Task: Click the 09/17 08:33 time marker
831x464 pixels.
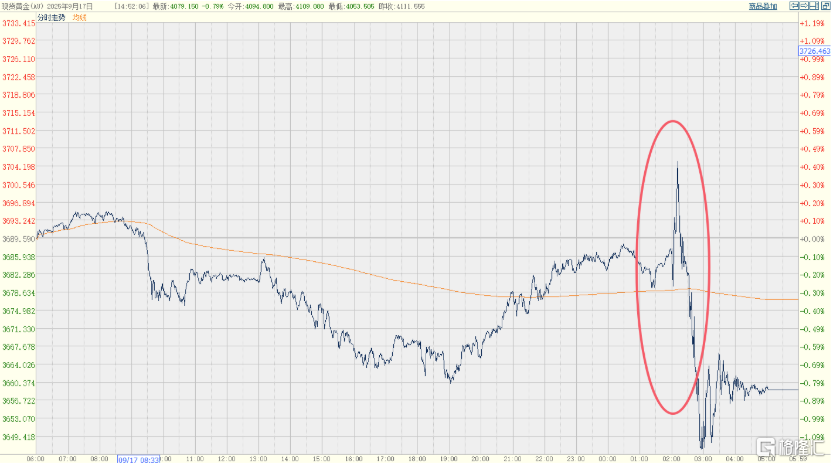Action: coord(137,459)
